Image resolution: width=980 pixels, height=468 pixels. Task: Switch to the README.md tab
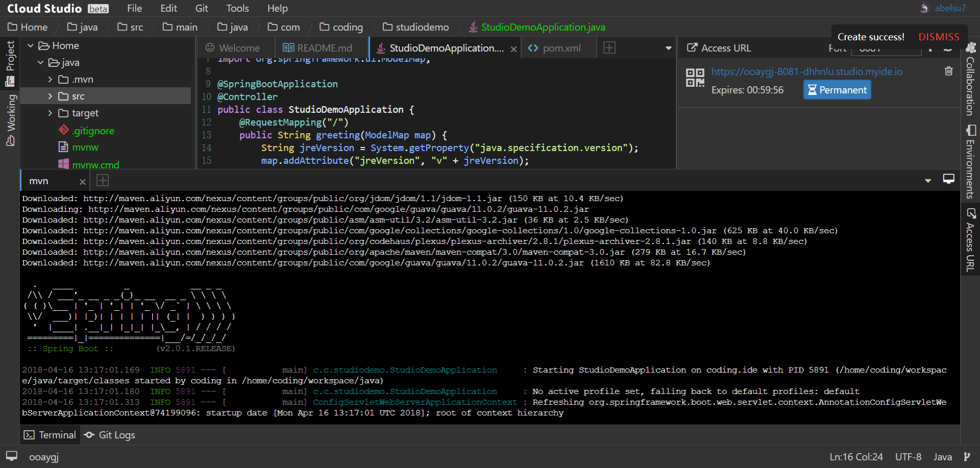pos(317,48)
